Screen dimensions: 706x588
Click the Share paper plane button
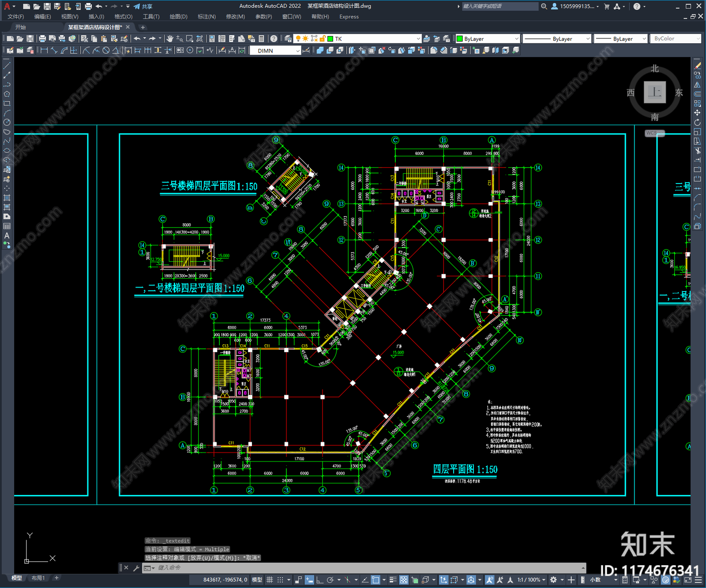143,6
